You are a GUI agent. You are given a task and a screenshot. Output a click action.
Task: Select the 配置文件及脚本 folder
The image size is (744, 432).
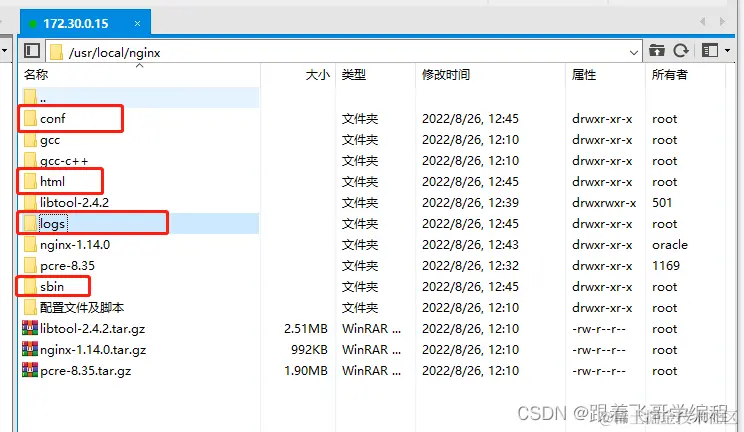pyautogui.click(x=82, y=308)
